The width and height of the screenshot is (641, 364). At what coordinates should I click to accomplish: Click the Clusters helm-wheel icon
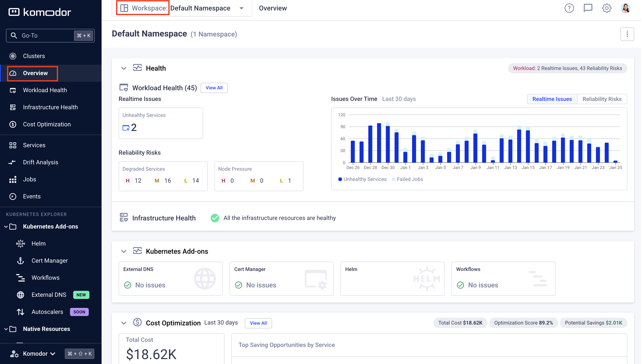coord(13,56)
